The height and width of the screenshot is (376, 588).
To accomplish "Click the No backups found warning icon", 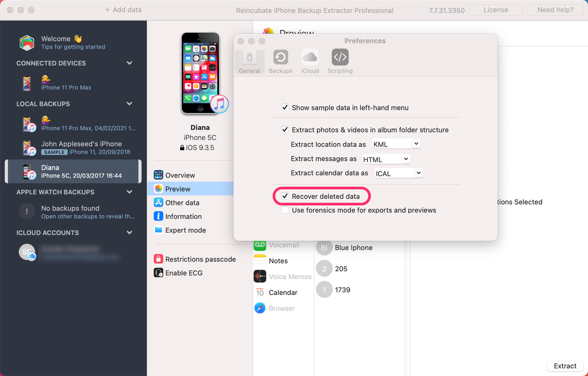I will coord(27,212).
